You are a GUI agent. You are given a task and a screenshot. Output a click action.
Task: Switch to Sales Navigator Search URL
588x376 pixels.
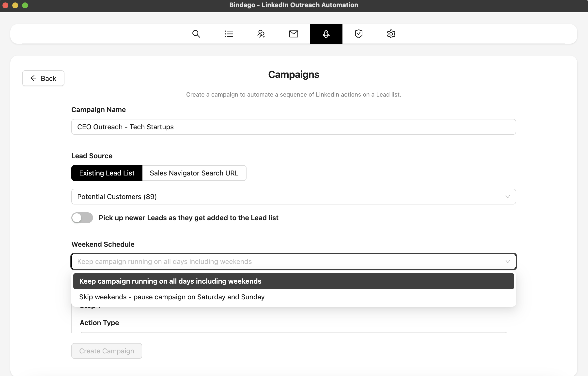coord(194,173)
